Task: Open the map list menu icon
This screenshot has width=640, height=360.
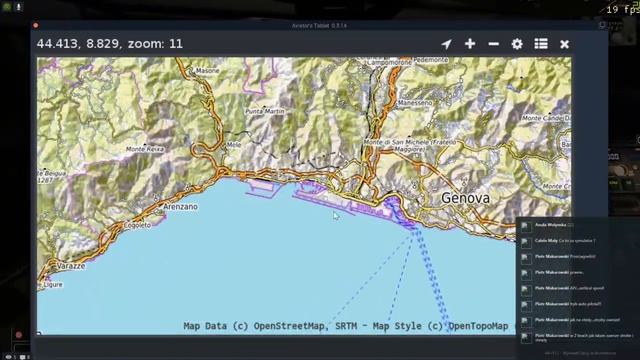Action: (541, 44)
